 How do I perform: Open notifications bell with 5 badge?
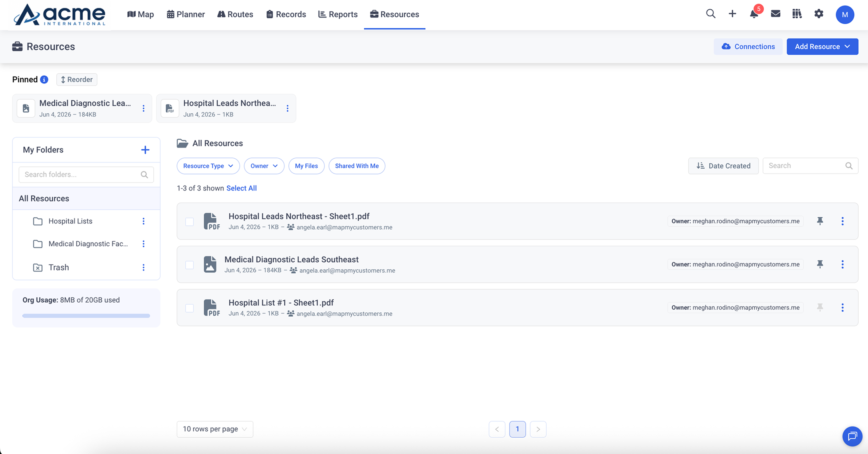click(x=754, y=14)
